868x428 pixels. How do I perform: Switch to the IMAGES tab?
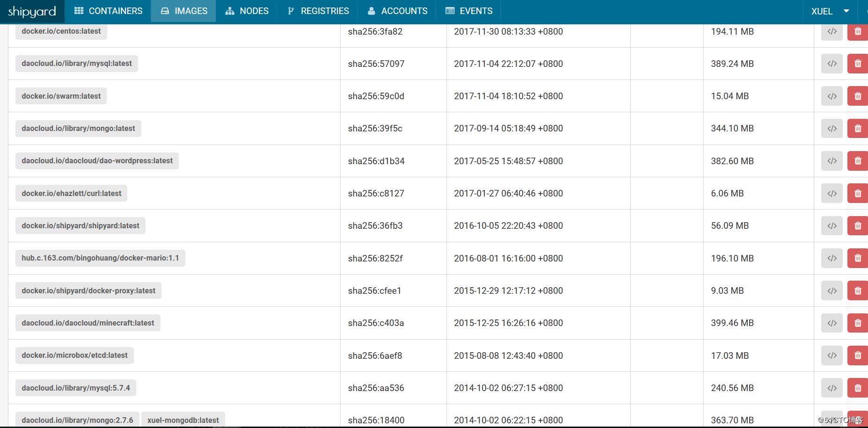pos(183,11)
